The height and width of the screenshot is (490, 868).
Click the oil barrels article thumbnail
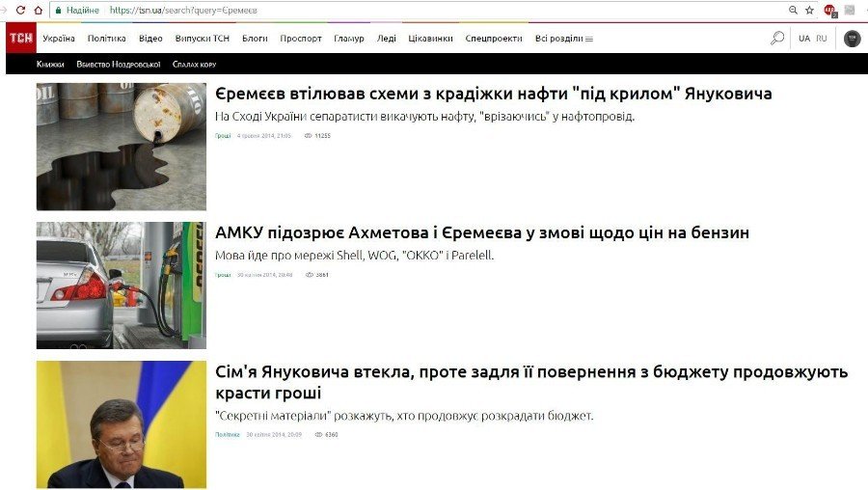click(122, 147)
